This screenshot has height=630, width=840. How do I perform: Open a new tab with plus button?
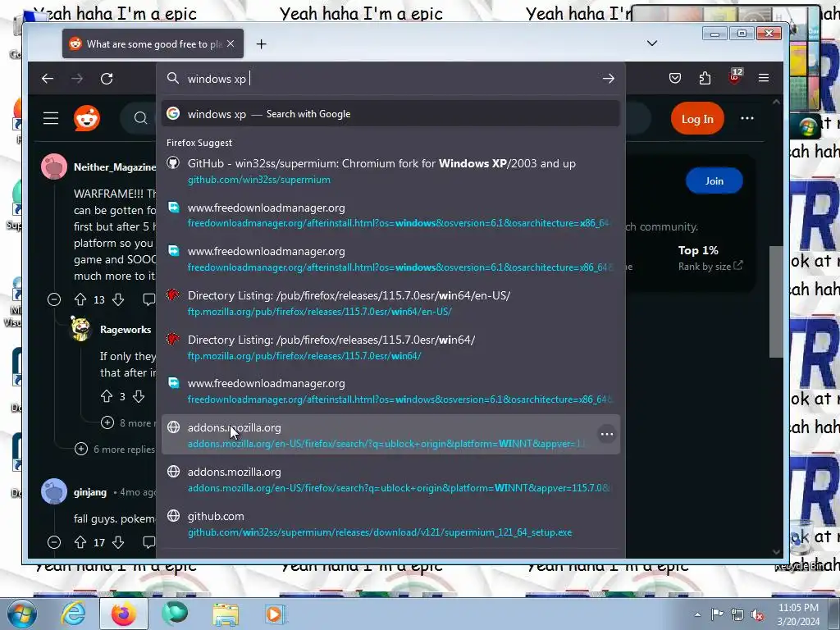pyautogui.click(x=261, y=44)
